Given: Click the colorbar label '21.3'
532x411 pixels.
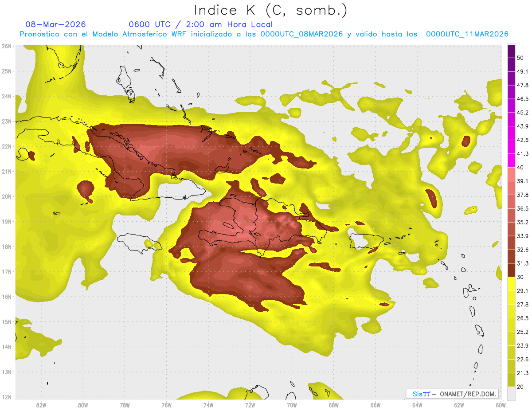Looking at the screenshot, I should click(522, 373).
